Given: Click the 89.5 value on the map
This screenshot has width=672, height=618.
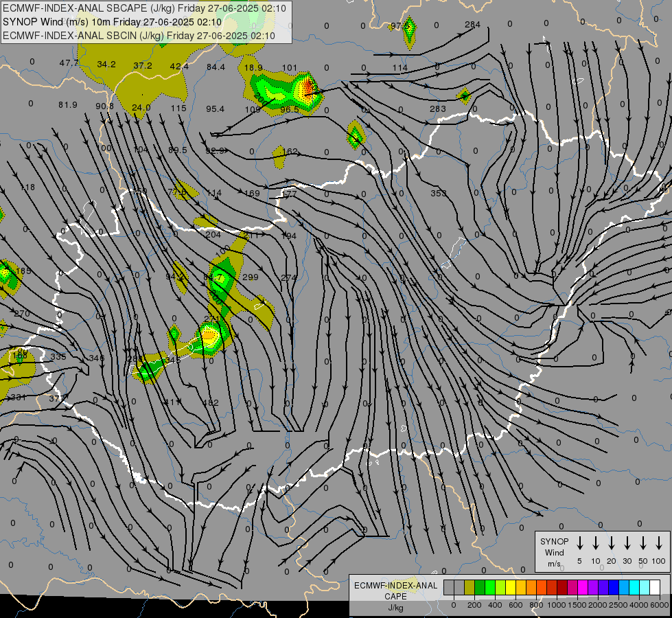Looking at the screenshot, I should [177, 150].
